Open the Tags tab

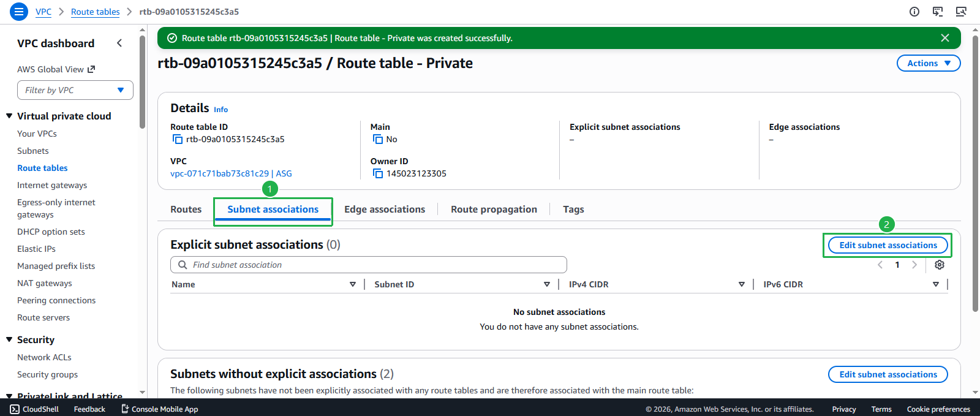pyautogui.click(x=573, y=209)
